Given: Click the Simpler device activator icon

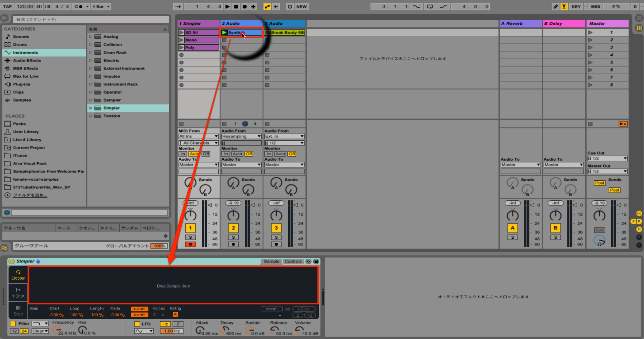Looking at the screenshot, I should 12,261.
